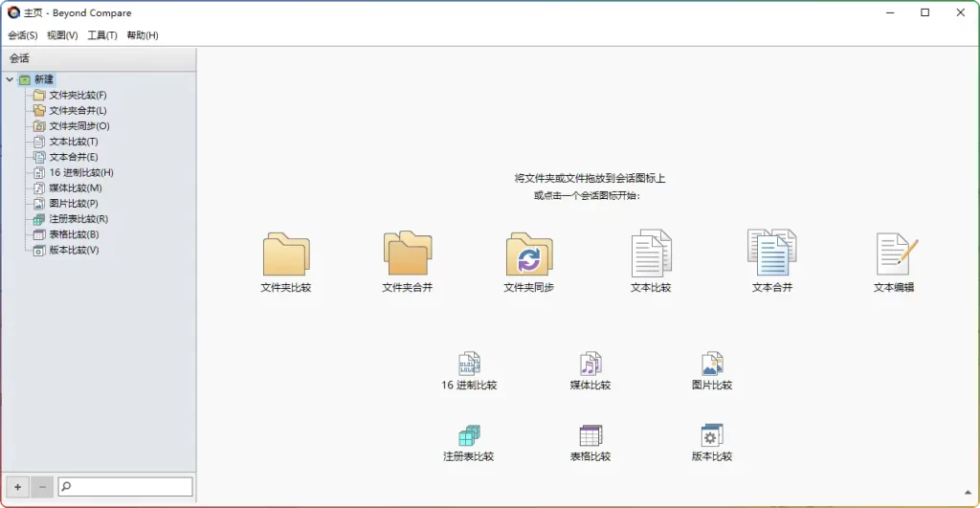
Task: Open the 表格比较 table icon
Action: click(590, 435)
